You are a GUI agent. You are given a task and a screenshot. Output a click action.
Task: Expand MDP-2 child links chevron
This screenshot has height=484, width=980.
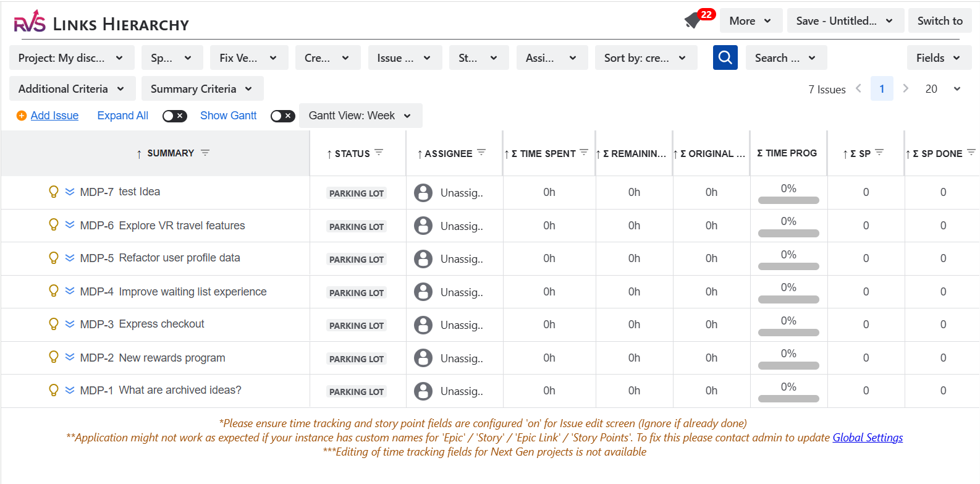point(70,357)
